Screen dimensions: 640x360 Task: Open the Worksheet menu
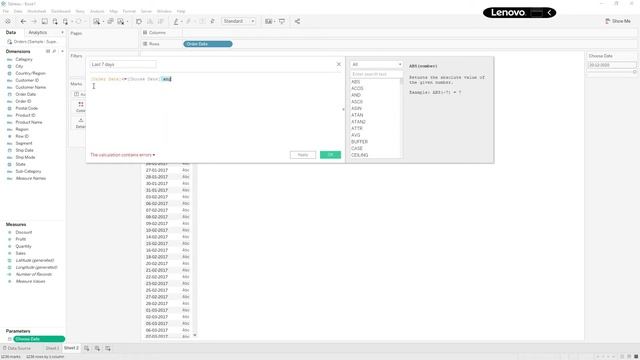(36, 11)
